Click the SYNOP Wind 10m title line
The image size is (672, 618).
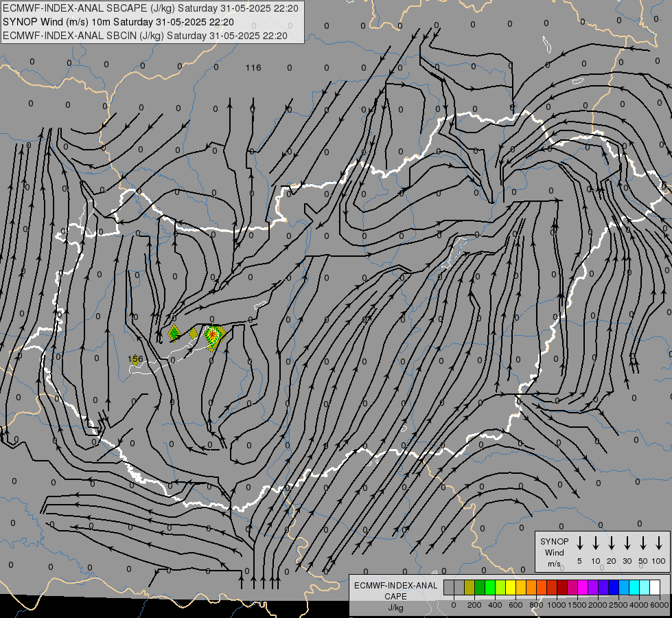pyautogui.click(x=118, y=22)
